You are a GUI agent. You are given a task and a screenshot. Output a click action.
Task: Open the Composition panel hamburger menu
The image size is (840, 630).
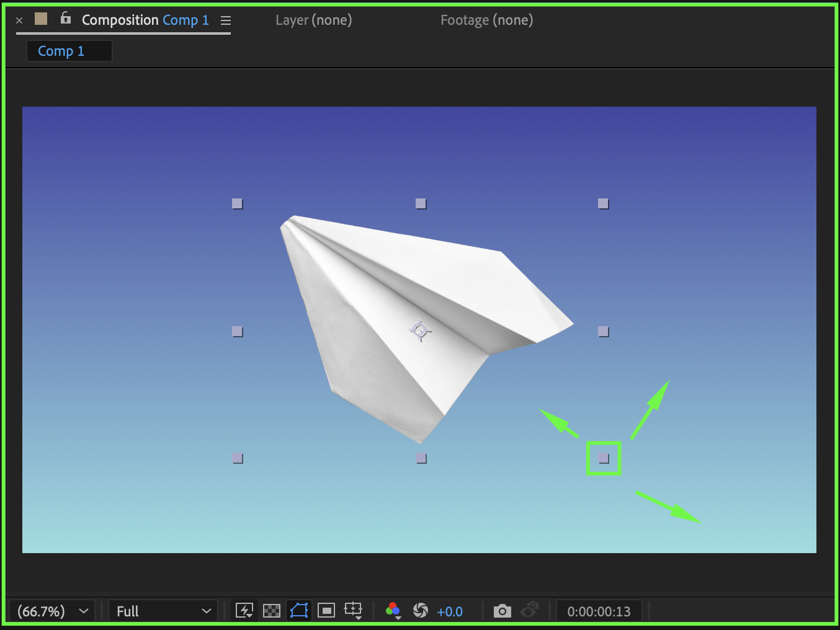[x=226, y=20]
